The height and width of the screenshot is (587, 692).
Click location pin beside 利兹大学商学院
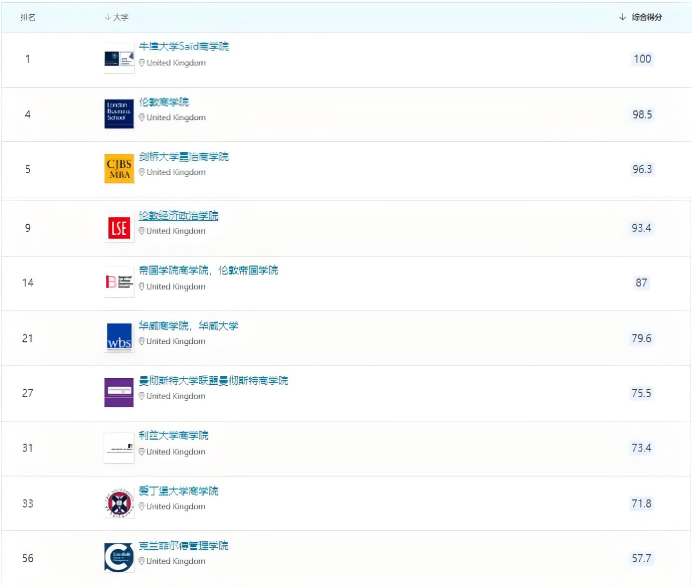pyautogui.click(x=142, y=452)
